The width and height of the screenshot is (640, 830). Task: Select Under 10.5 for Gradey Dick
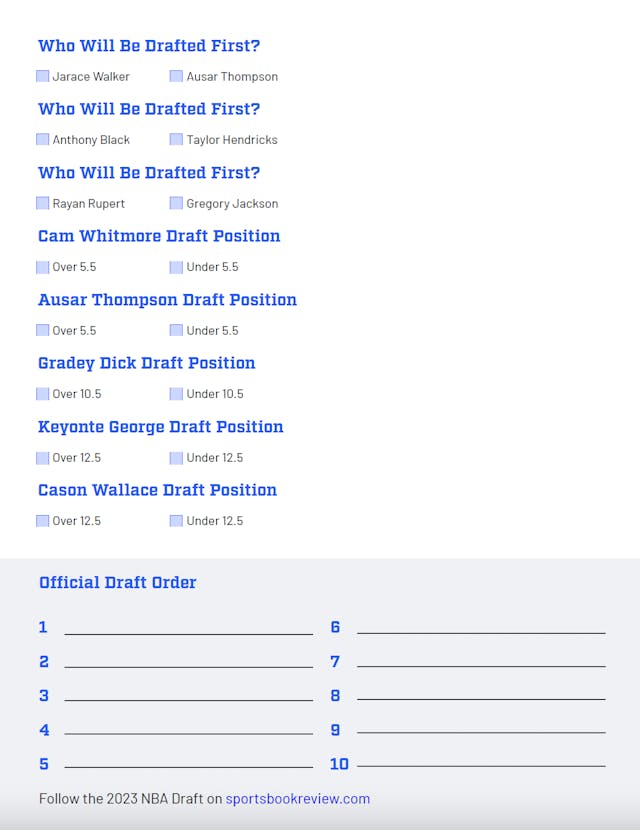tap(176, 394)
